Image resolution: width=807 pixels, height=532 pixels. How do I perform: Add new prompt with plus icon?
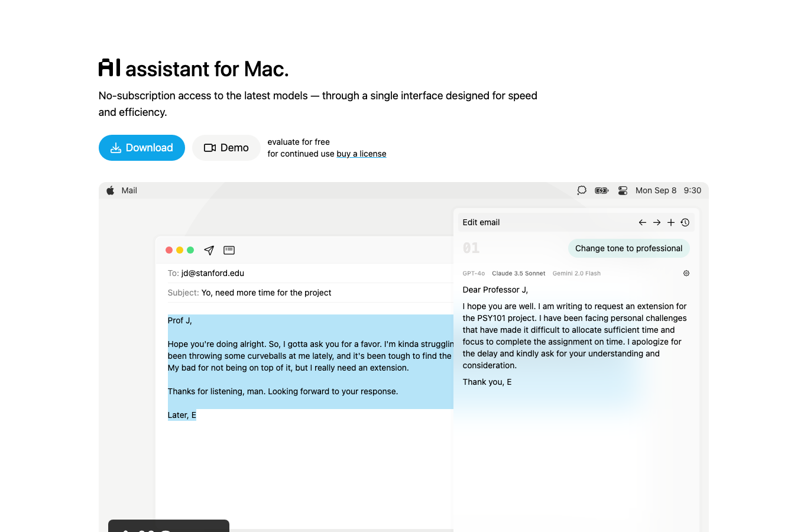pos(671,222)
